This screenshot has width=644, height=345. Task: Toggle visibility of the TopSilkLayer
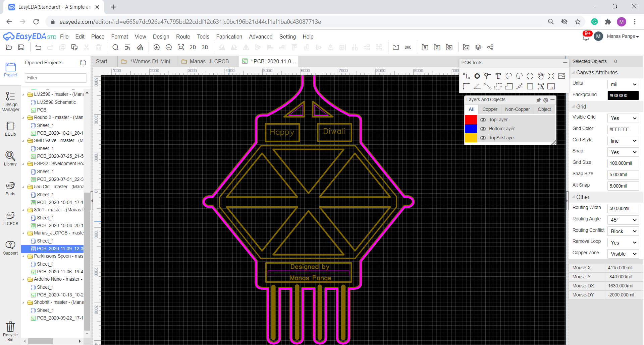click(483, 138)
